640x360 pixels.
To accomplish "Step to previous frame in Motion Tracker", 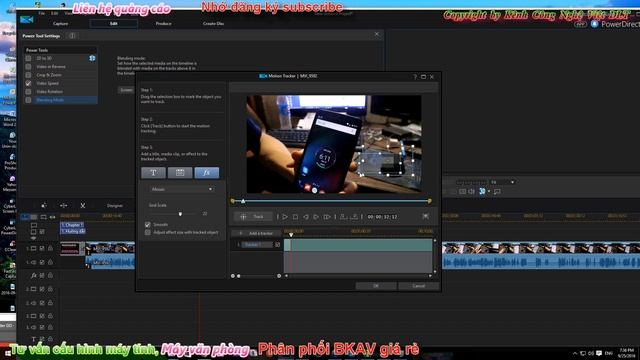I will [305, 217].
